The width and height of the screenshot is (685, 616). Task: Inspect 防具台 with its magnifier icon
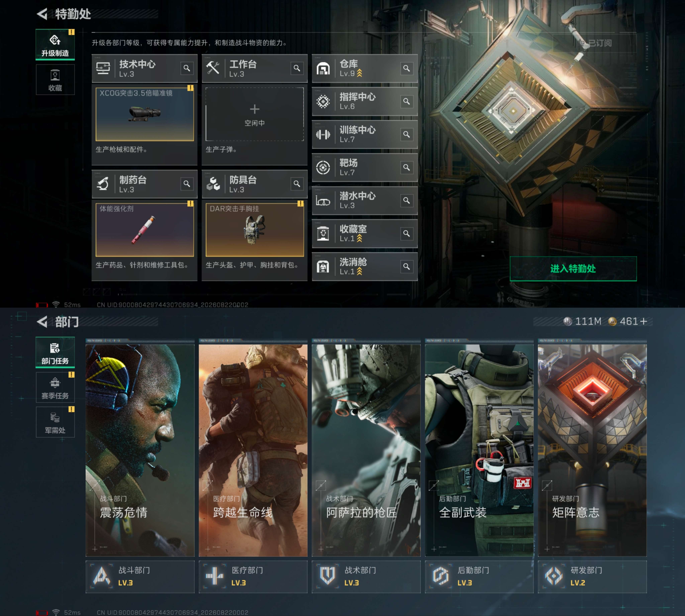[297, 184]
